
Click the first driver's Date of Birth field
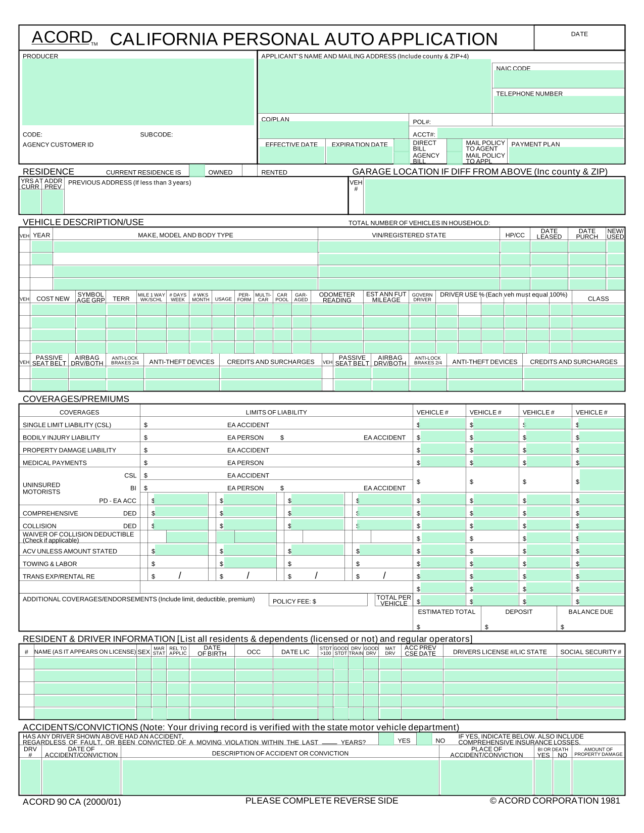(x=212, y=663)
